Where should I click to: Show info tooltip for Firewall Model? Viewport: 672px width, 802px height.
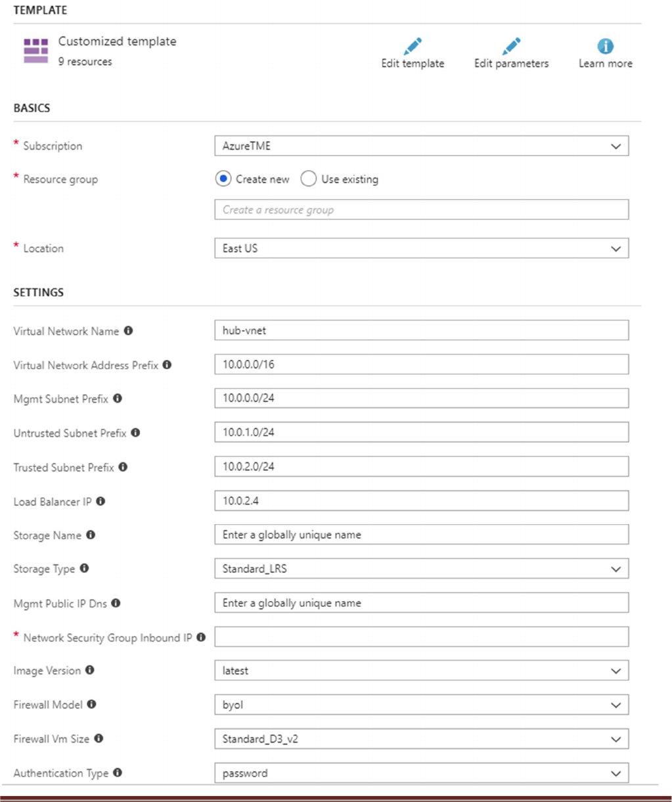click(x=92, y=704)
